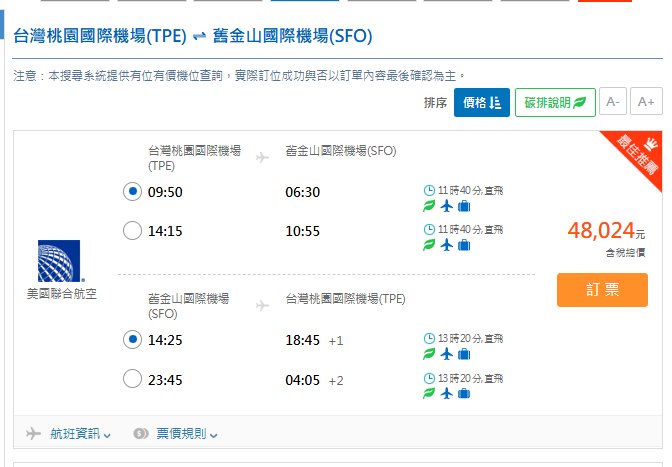
Task: Select the 09:50 outbound flight option
Action: [x=132, y=192]
